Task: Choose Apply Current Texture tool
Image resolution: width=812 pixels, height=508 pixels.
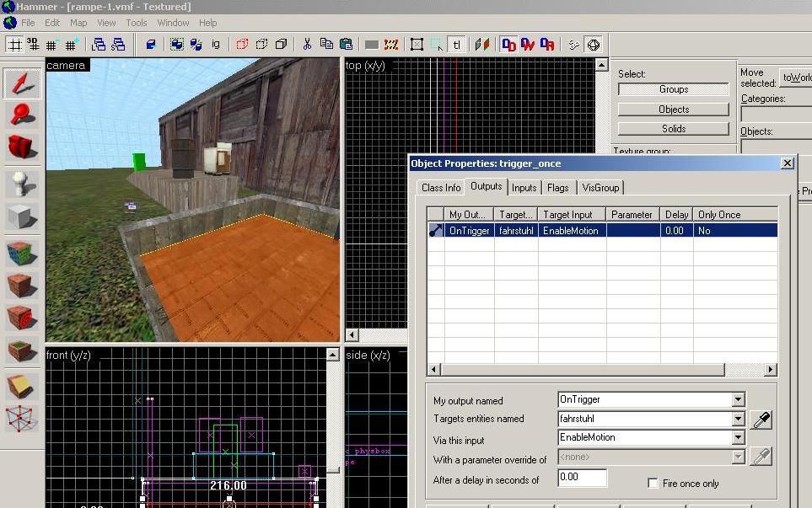Action: tap(22, 286)
